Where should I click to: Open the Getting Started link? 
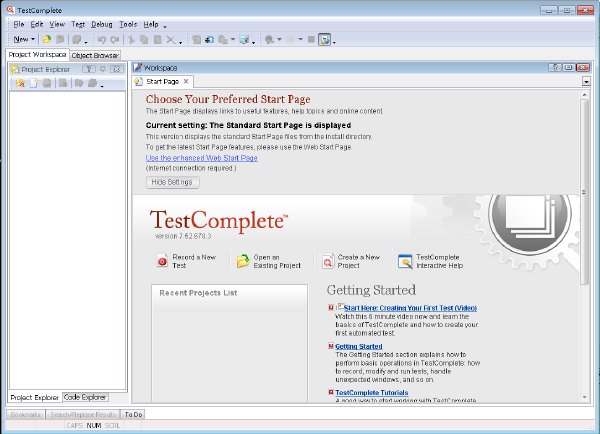(359, 346)
